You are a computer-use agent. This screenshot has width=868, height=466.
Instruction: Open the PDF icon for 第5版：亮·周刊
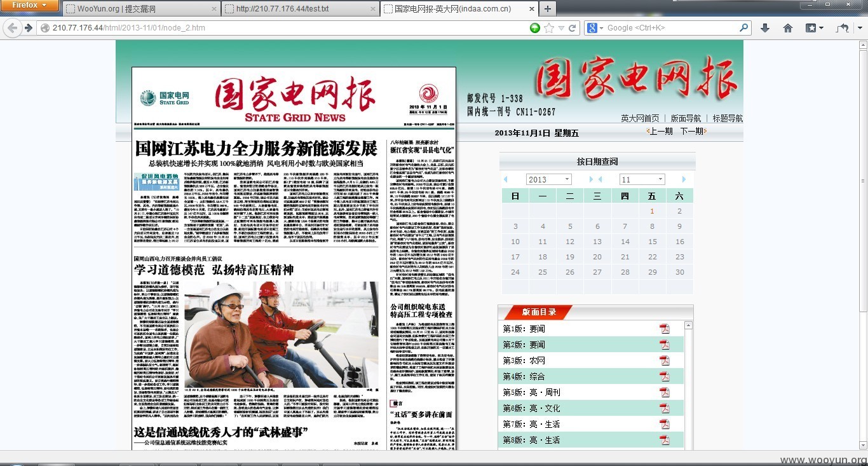(x=665, y=392)
